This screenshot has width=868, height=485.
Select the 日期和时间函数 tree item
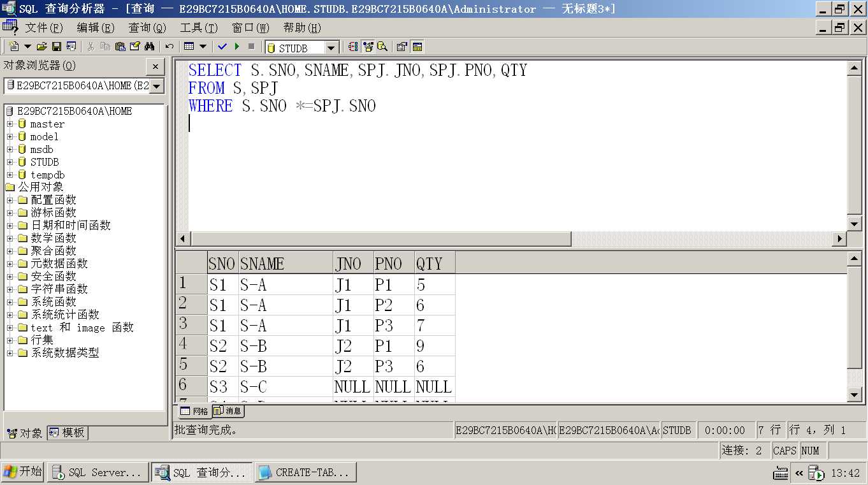coord(71,225)
